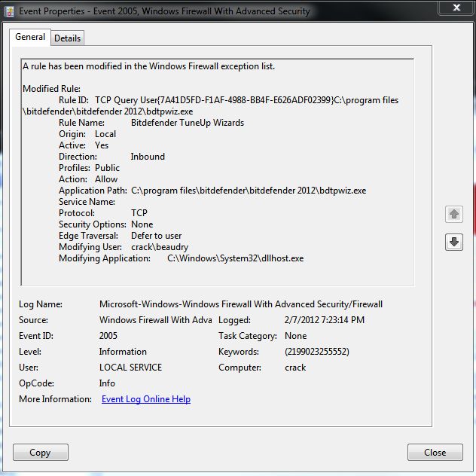Image resolution: width=476 pixels, height=476 pixels.
Task: Click the Origin Local value
Action: [x=105, y=134]
